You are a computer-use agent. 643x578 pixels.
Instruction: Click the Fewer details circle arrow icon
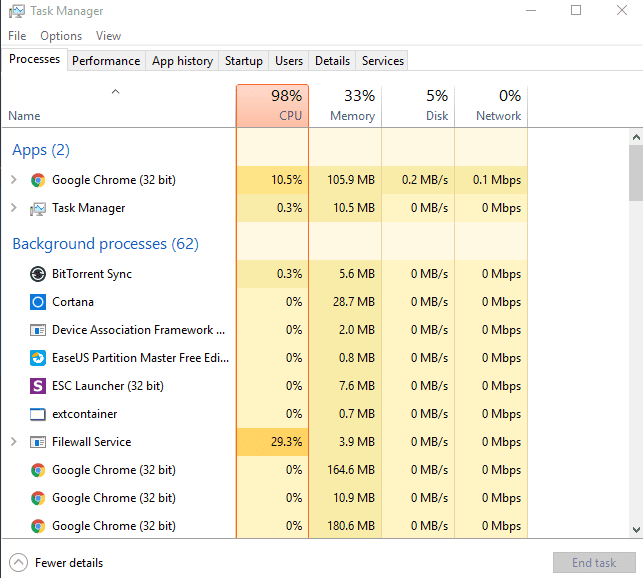18,563
